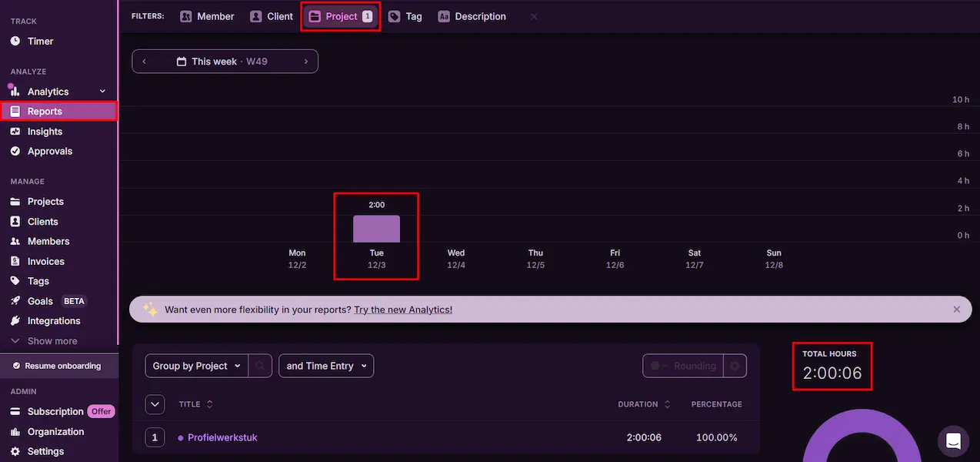Click the 2:00:06 duration cell for Profielwerkstuk
The width and height of the screenshot is (980, 462).
(x=644, y=437)
